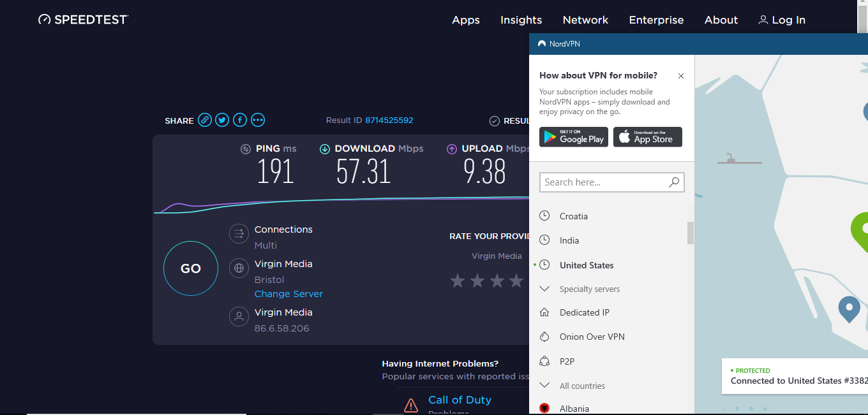Share the result on Twitter
This screenshot has width=868, height=415.
(222, 120)
